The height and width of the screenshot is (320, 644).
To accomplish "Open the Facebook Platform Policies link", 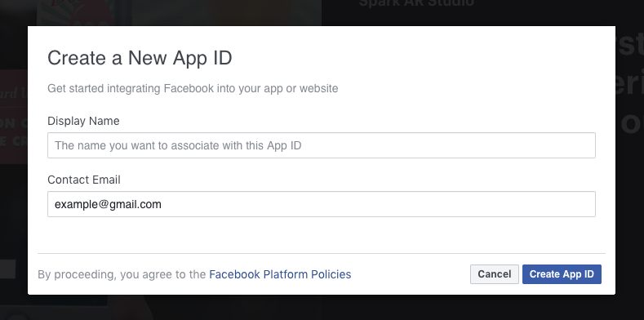I will click(x=280, y=274).
